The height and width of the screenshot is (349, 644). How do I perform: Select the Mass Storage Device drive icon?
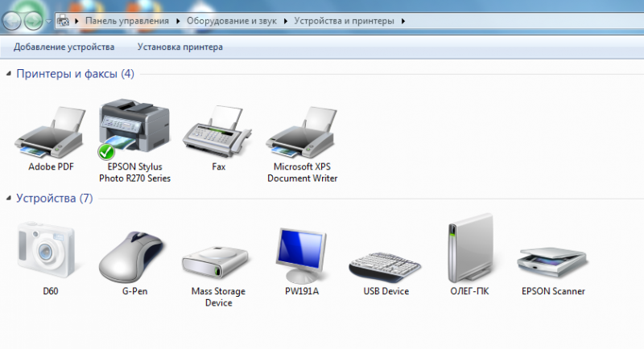tap(216, 262)
